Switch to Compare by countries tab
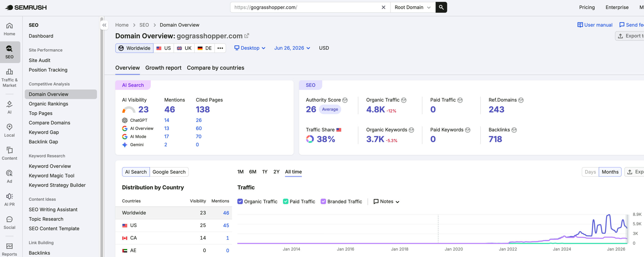This screenshot has height=257, width=644. coord(216,68)
